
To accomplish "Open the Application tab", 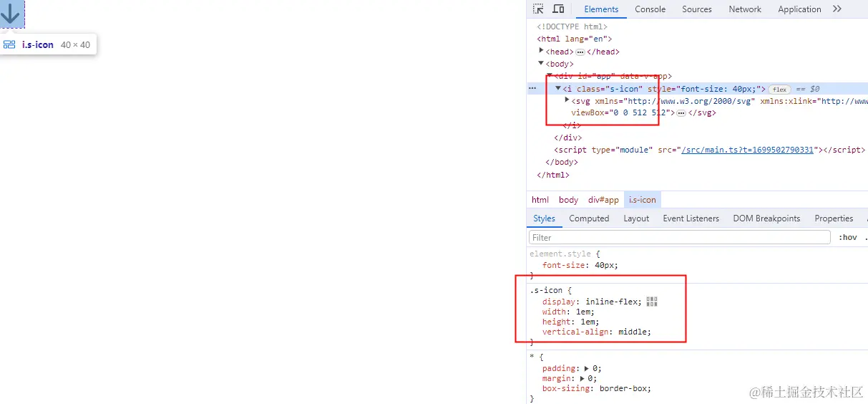I will (x=799, y=9).
